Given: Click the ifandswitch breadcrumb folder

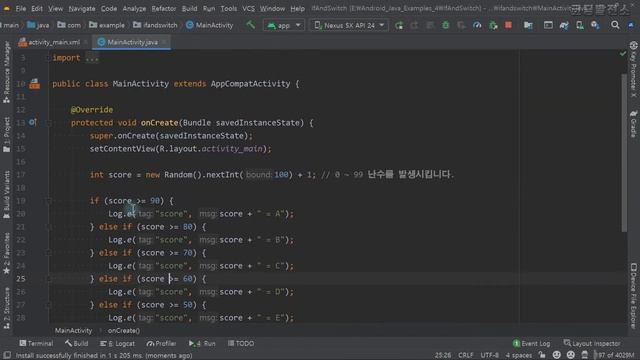Looking at the screenshot, I should tap(155, 25).
